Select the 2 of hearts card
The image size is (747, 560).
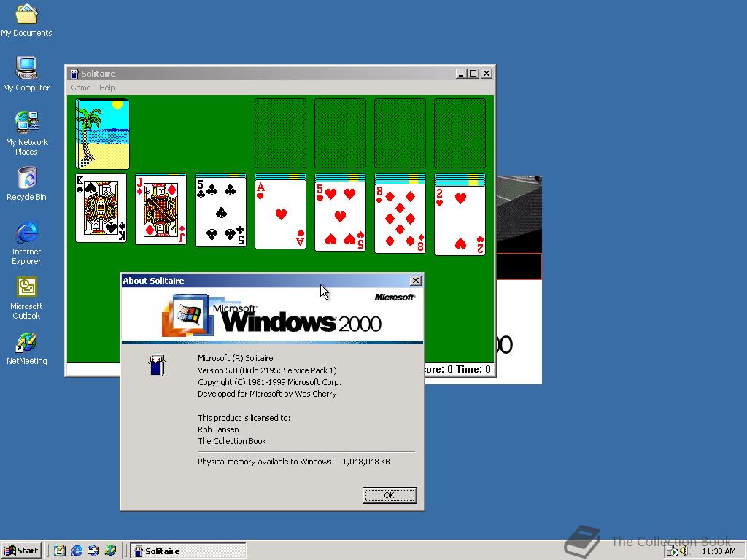click(x=460, y=220)
